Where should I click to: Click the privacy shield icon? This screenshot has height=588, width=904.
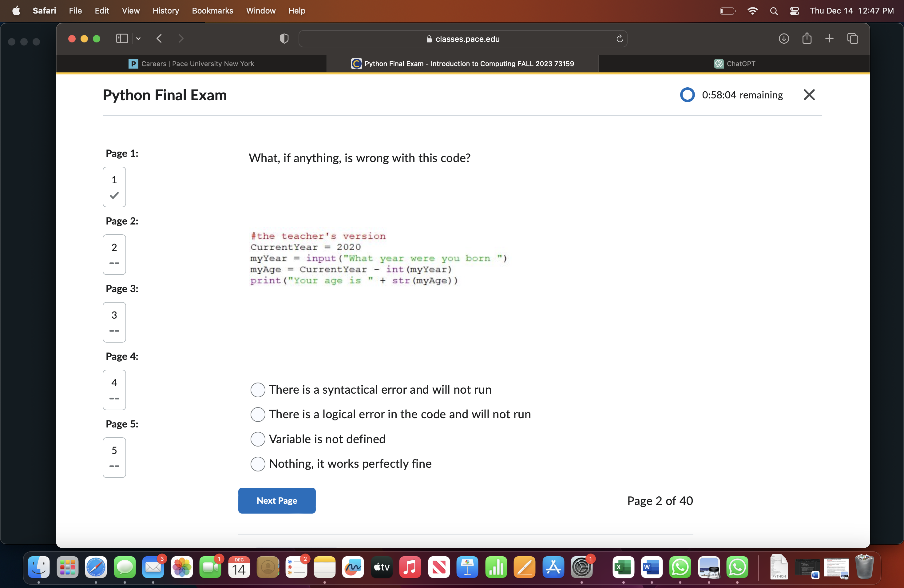point(284,38)
